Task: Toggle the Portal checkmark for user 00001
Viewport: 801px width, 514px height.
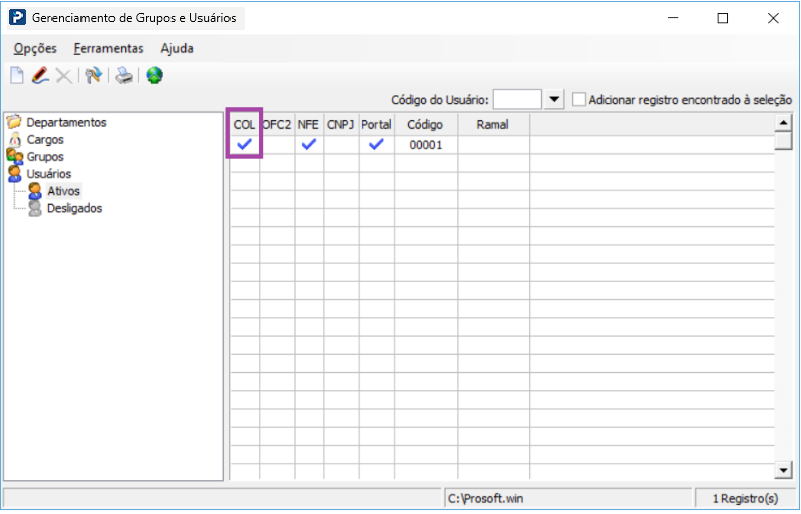Action: click(376, 145)
